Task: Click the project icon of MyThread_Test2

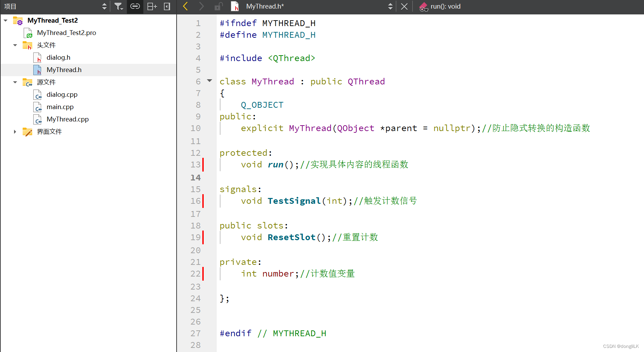Action: pos(18,21)
